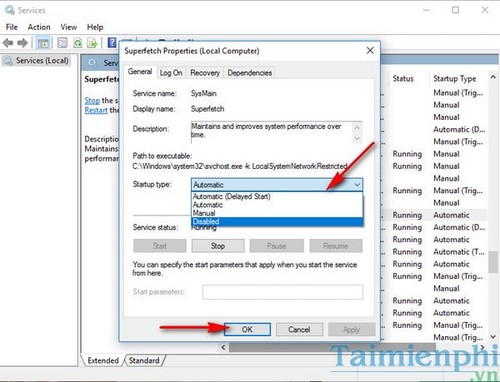Screen dimensions: 500x382
Task: Maximize the Services window
Action: (455, 10)
